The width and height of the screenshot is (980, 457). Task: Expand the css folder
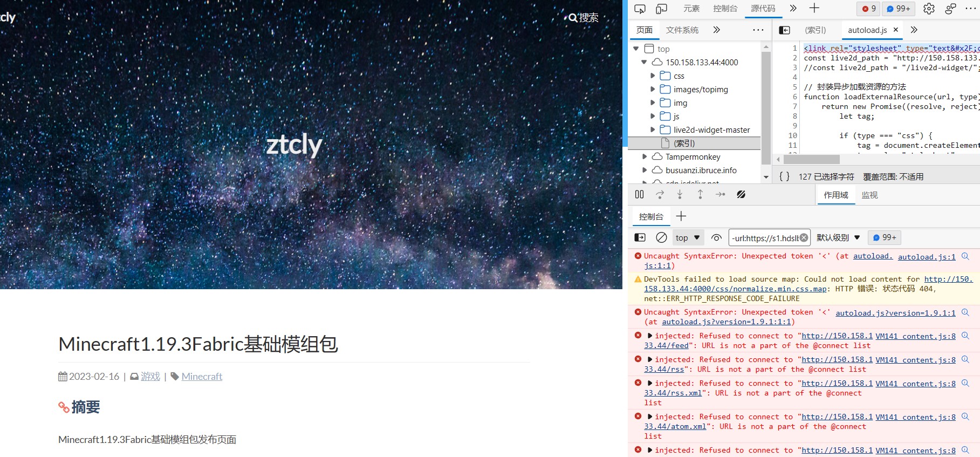click(653, 76)
